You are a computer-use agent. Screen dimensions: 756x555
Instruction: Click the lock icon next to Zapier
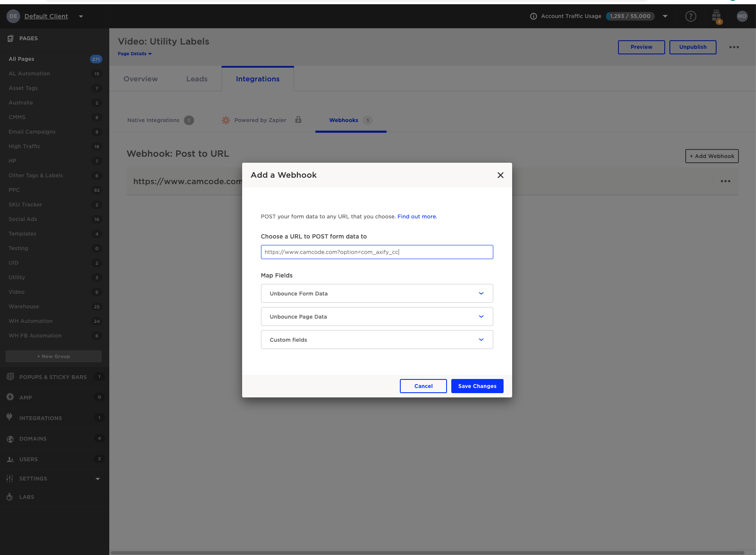[298, 119]
